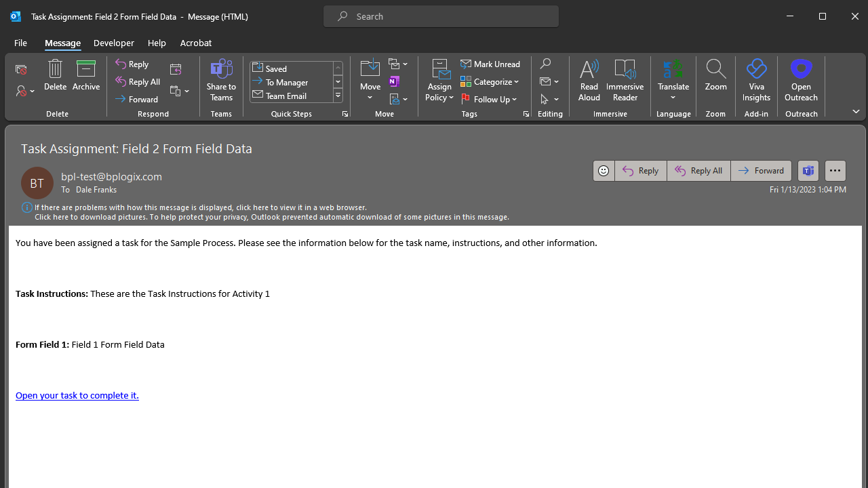This screenshot has height=488, width=868.
Task: Open the Quick Steps dialog launcher
Action: pyautogui.click(x=345, y=114)
